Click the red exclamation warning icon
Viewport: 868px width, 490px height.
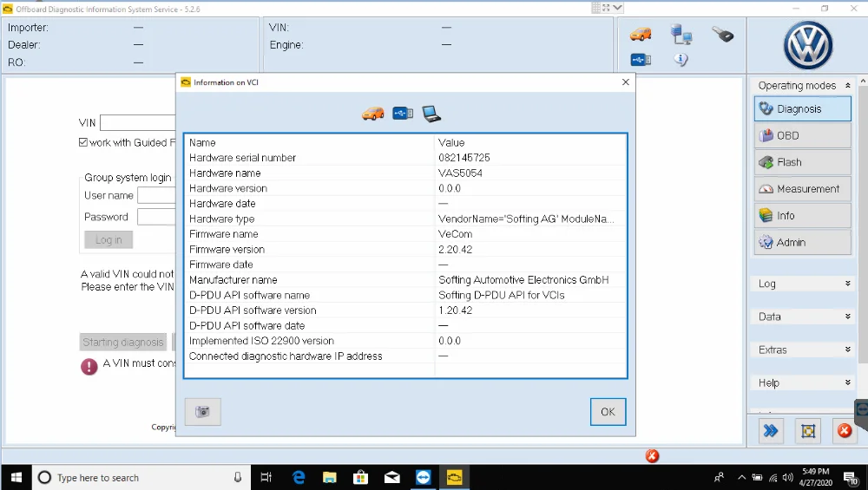click(89, 366)
